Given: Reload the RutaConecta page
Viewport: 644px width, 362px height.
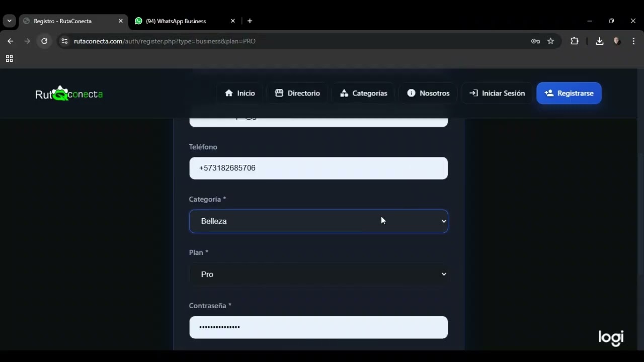Looking at the screenshot, I should pyautogui.click(x=44, y=41).
